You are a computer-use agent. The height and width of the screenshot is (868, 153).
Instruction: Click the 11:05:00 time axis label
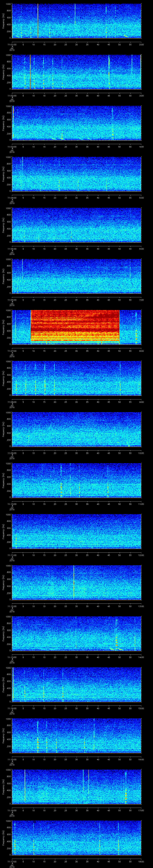[x=12, y=249]
